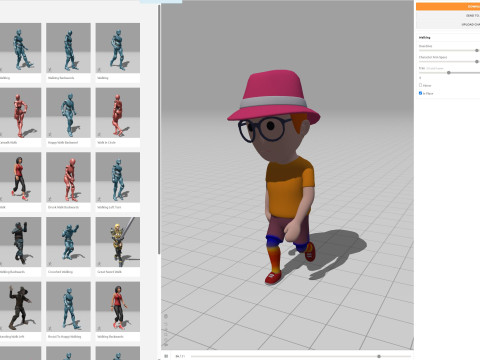Apply the Brutal To Happy Walking animation
The image size is (480, 360).
click(x=68, y=307)
